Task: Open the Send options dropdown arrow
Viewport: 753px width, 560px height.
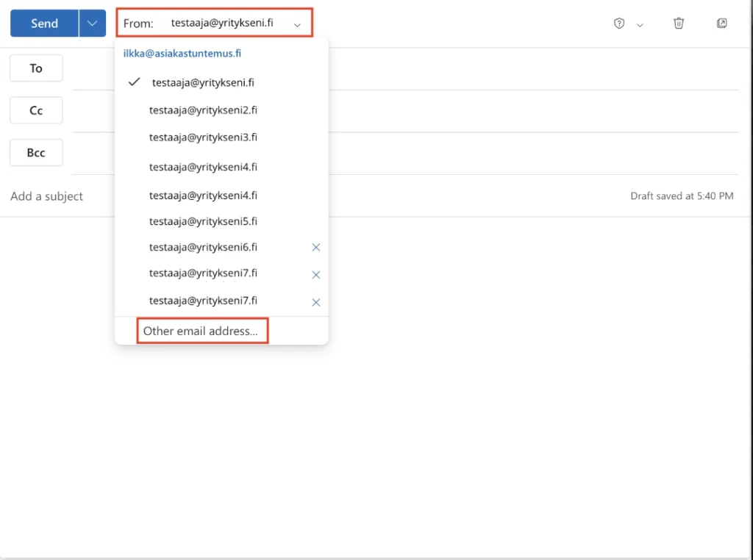Action: point(92,23)
